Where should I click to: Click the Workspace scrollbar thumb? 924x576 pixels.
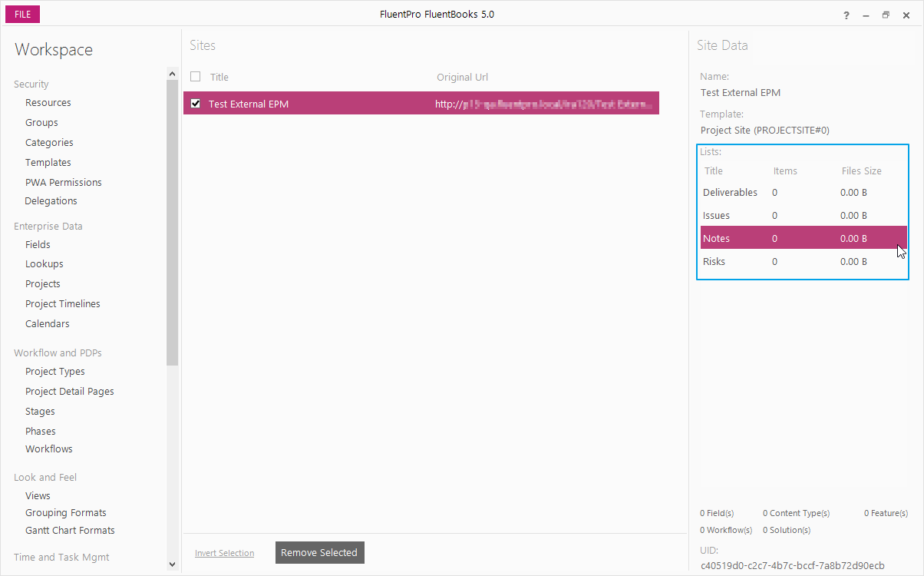tap(172, 223)
